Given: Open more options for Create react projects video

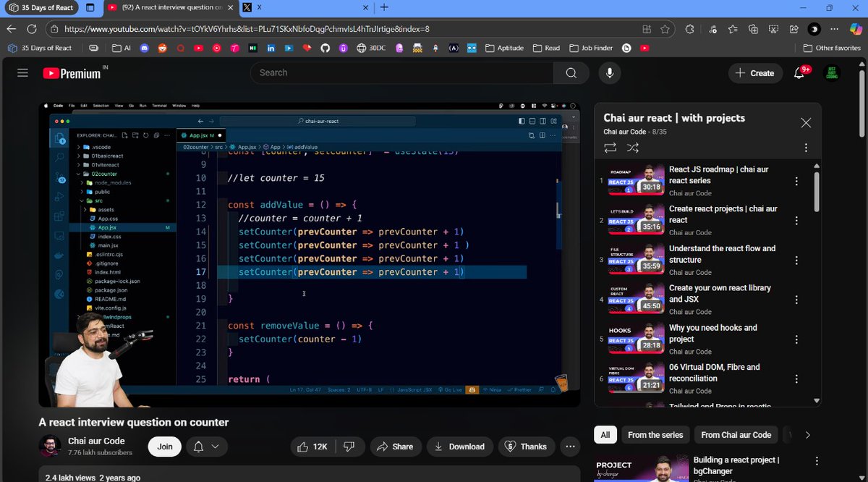Looking at the screenshot, I should [796, 220].
